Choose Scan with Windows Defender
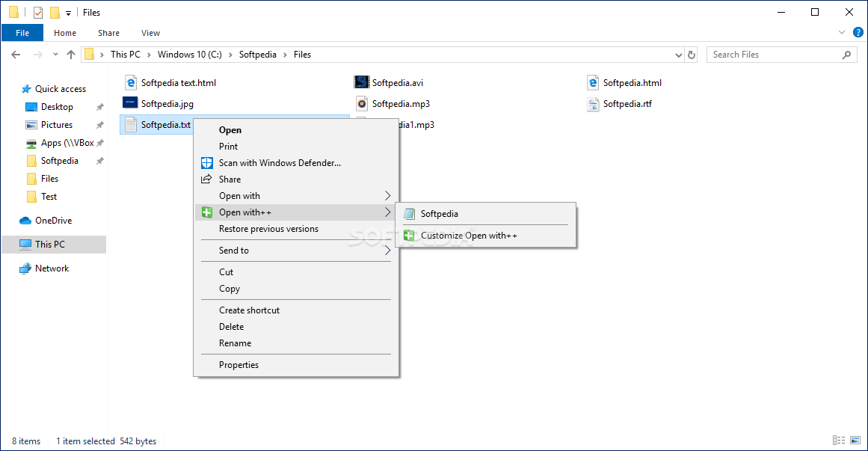This screenshot has width=868, height=451. point(296,163)
